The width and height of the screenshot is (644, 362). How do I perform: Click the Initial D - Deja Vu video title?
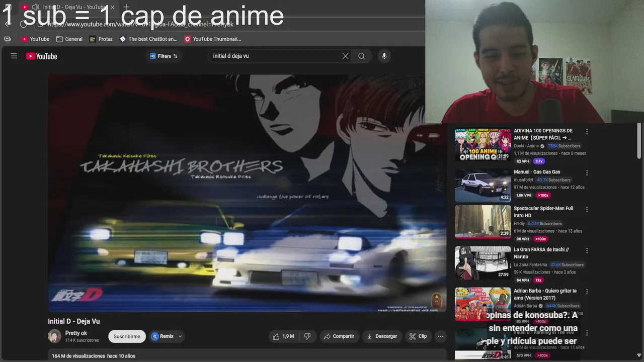[x=74, y=321]
